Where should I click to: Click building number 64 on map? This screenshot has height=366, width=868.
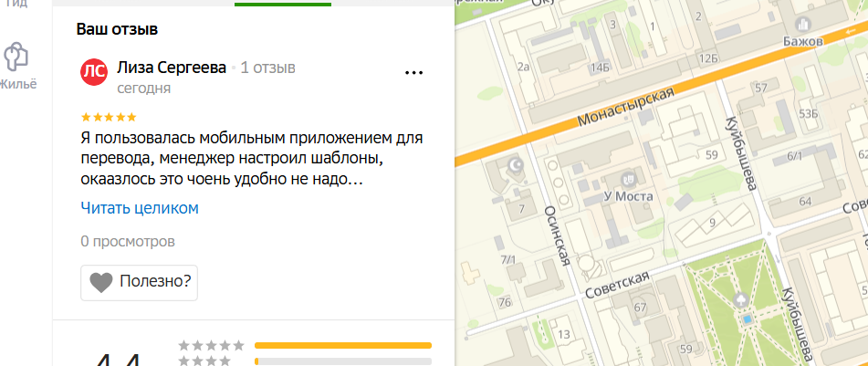805,201
